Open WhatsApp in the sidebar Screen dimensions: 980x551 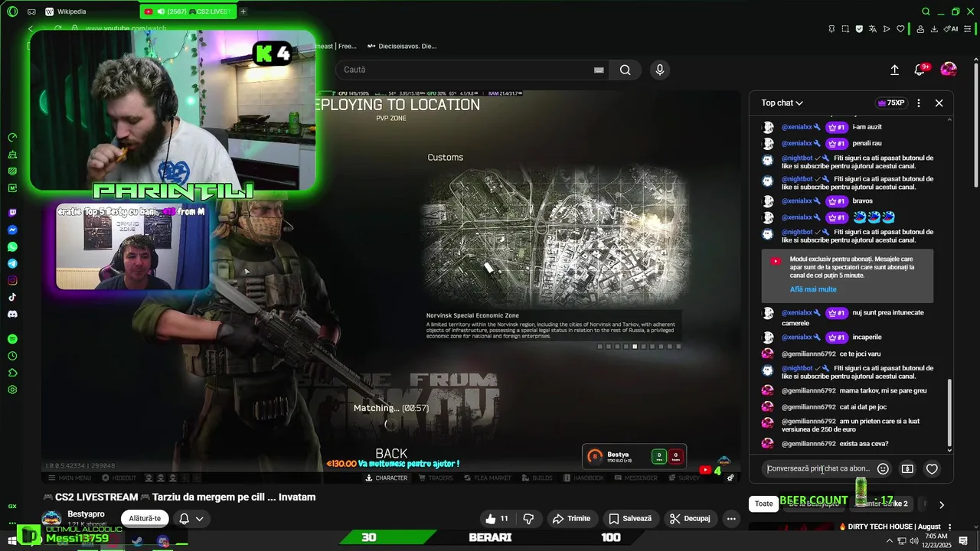[x=12, y=246]
